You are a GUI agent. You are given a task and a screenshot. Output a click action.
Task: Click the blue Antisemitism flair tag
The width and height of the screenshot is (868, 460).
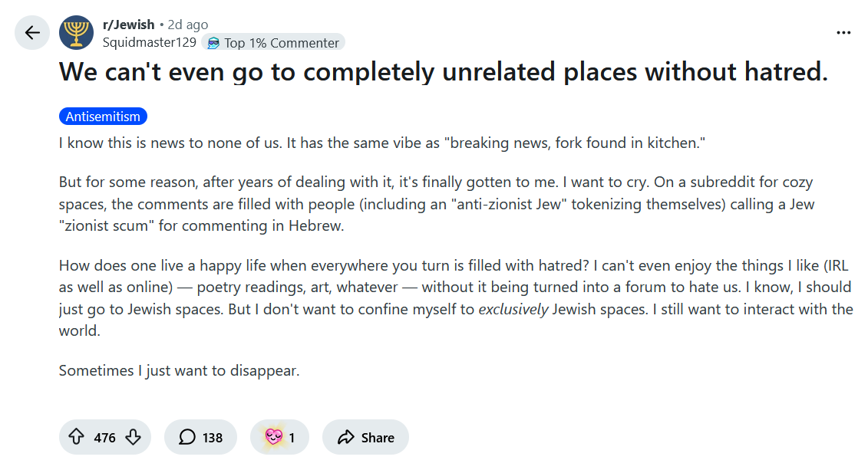[x=103, y=117]
